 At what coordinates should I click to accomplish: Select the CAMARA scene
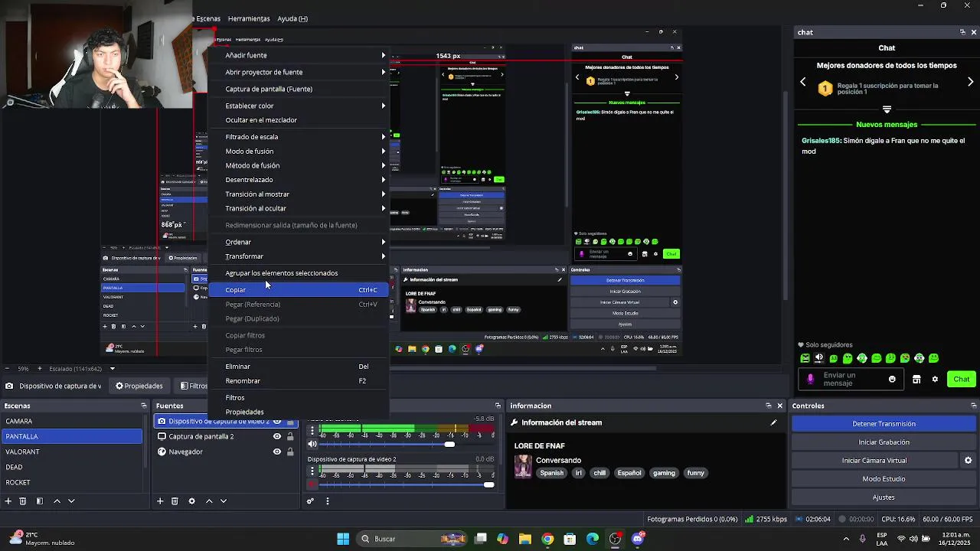(x=71, y=421)
